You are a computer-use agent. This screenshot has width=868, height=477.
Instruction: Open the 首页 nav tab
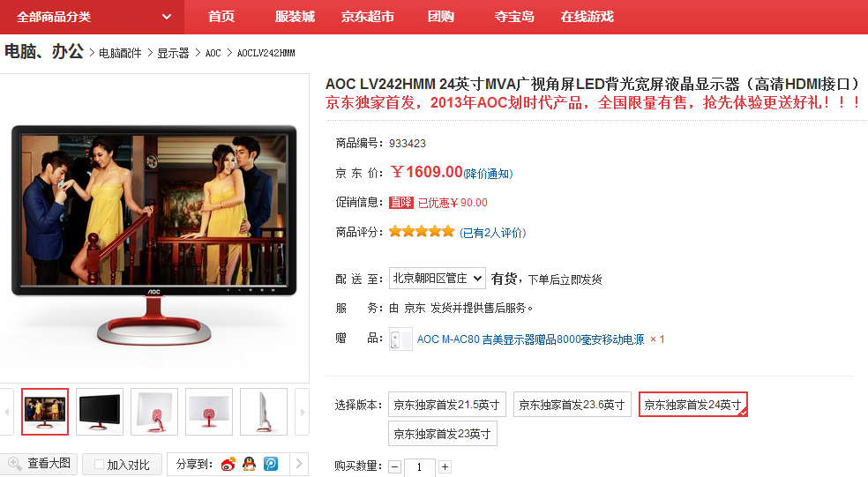pos(221,17)
